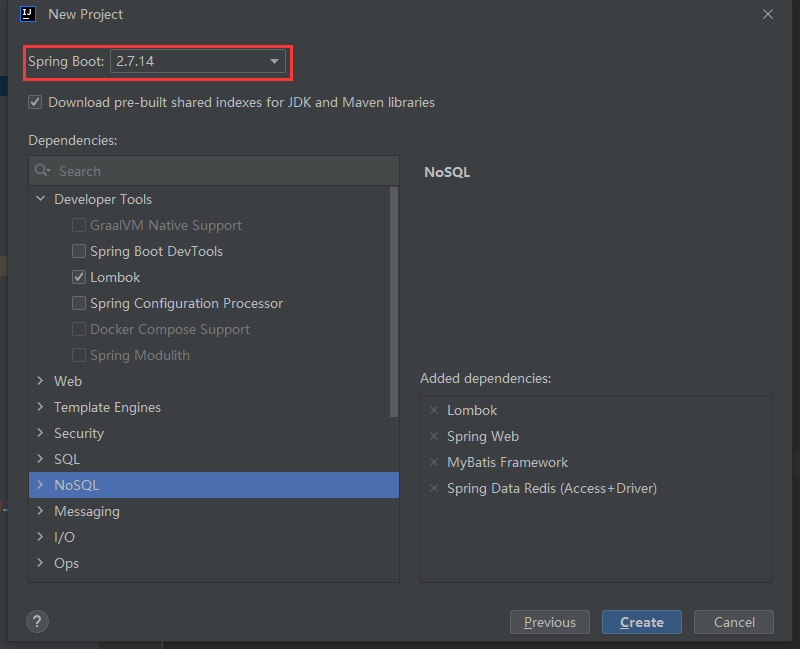800x649 pixels.
Task: Close the New Project dialog
Action: point(768,14)
